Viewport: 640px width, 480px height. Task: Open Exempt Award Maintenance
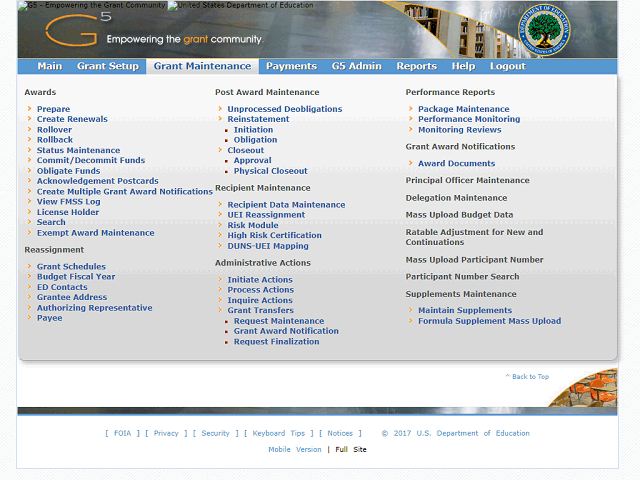pyautogui.click(x=96, y=233)
